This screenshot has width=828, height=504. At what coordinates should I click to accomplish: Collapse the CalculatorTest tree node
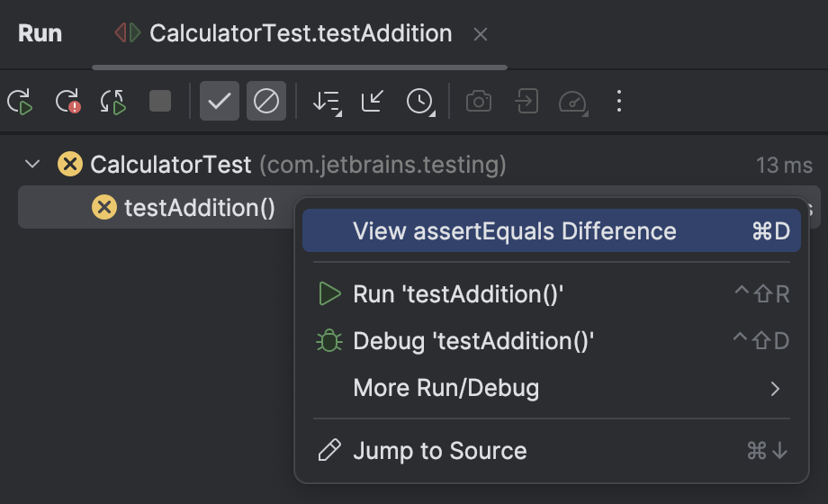click(33, 165)
